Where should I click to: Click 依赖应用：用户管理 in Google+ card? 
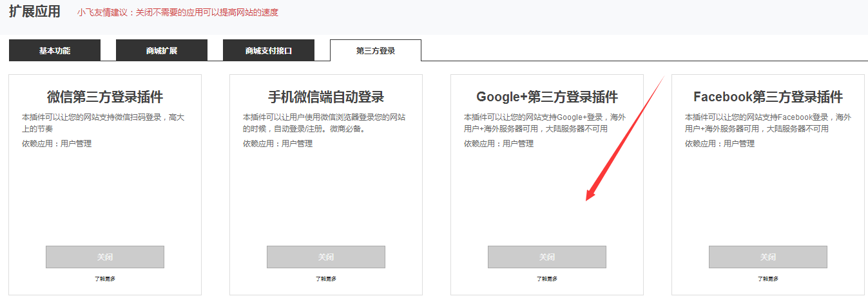pos(499,143)
